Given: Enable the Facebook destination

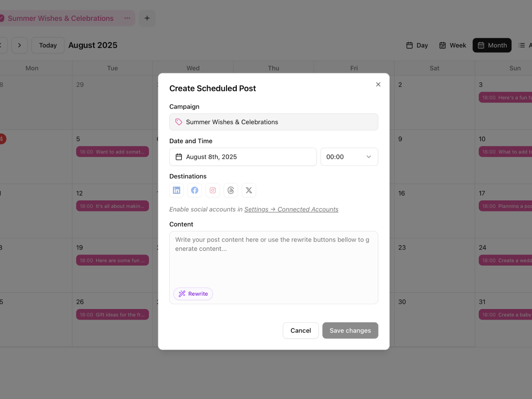Looking at the screenshot, I should (x=194, y=190).
